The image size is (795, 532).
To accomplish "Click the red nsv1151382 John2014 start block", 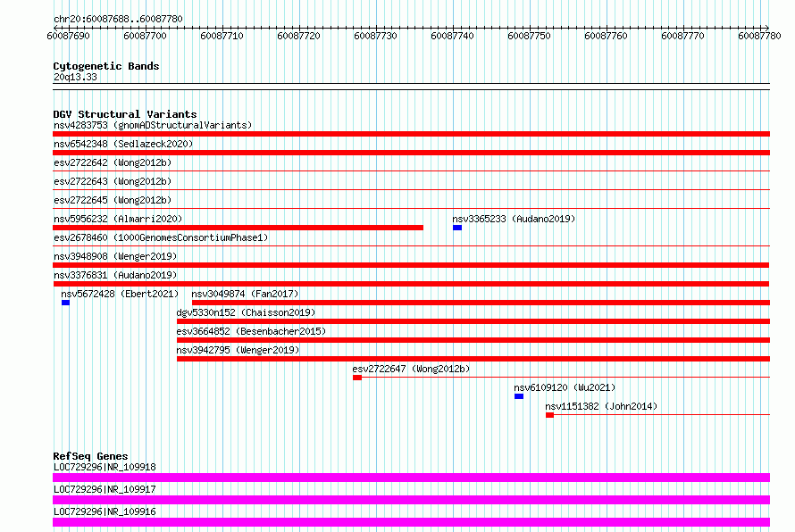I will 549,415.
